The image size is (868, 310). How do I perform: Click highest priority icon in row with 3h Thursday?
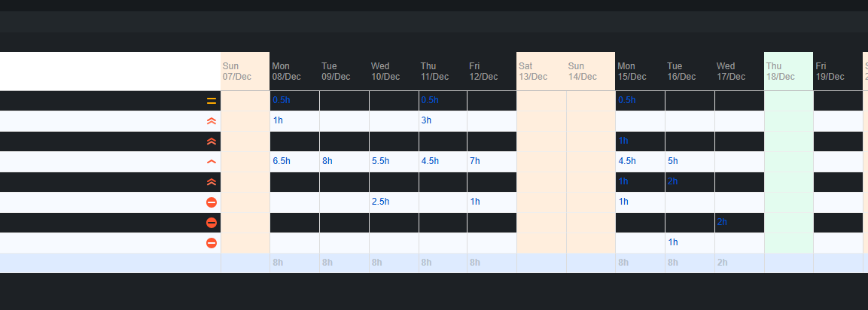(x=211, y=120)
